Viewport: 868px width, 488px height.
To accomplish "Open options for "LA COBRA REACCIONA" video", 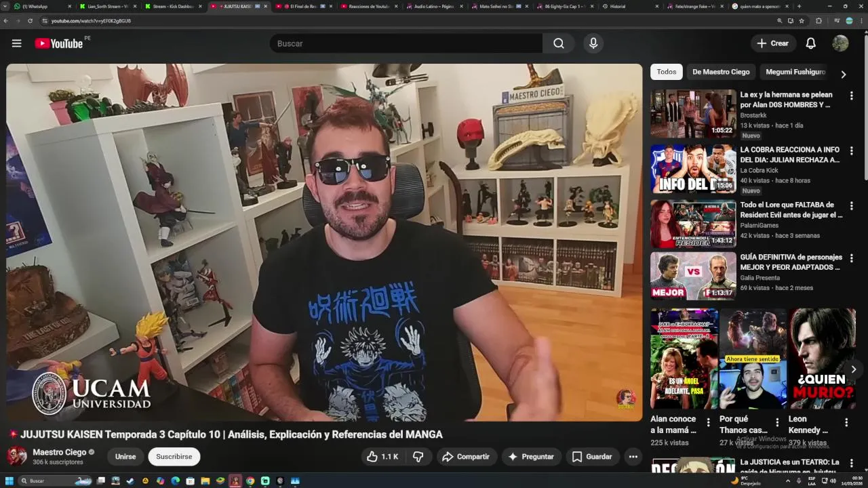I will [852, 150].
